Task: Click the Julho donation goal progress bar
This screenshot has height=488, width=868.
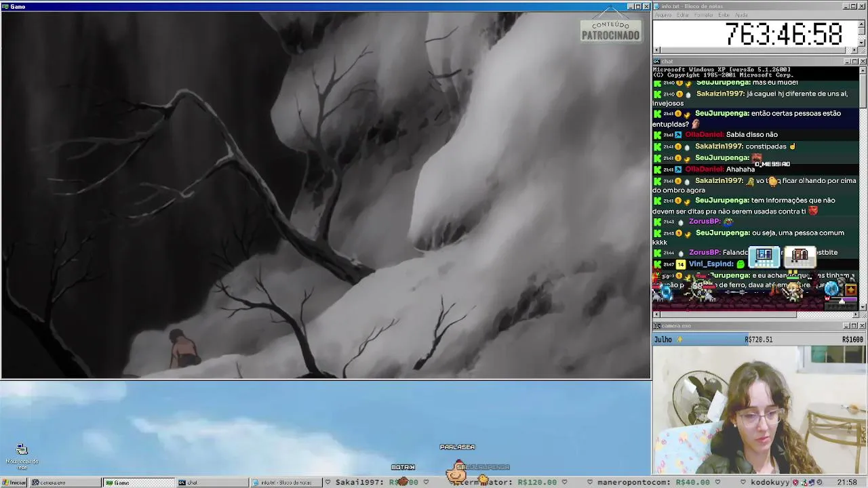Action: pos(759,339)
